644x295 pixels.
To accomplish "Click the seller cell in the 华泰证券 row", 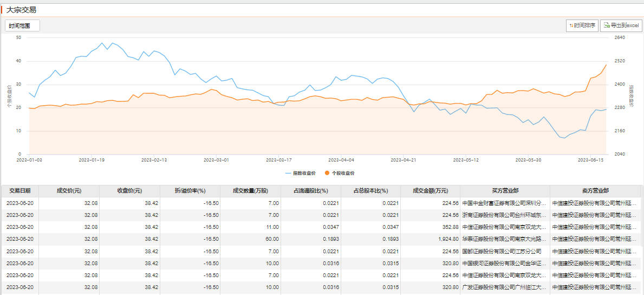I will click(x=596, y=239).
